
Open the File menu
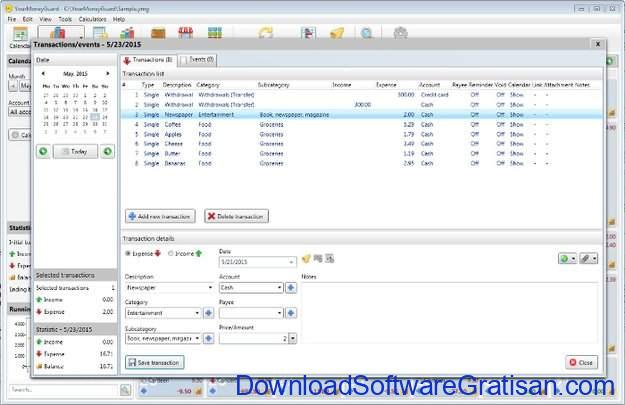click(12, 19)
